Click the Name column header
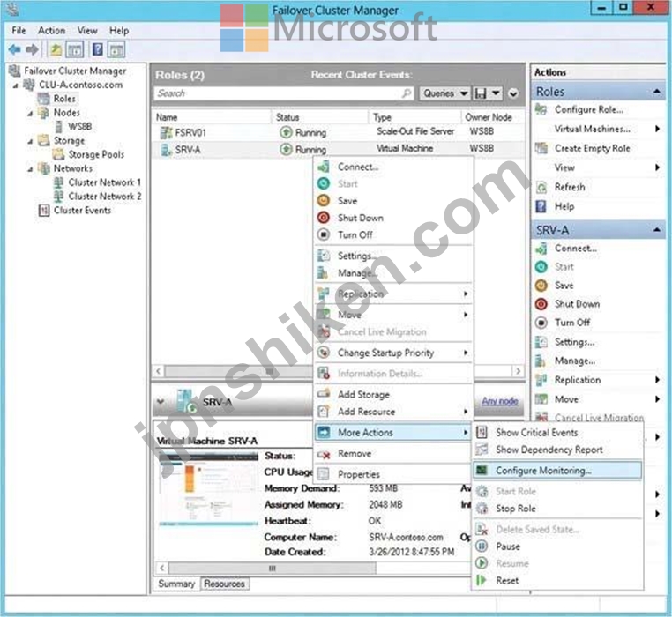Viewport: 672px width, 617px height. [212, 117]
